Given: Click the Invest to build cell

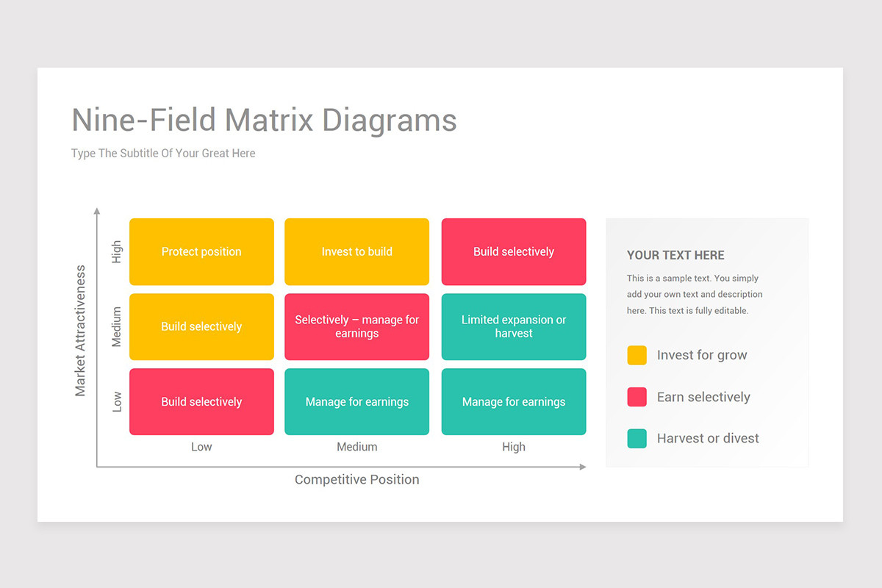Looking at the screenshot, I should [x=356, y=251].
